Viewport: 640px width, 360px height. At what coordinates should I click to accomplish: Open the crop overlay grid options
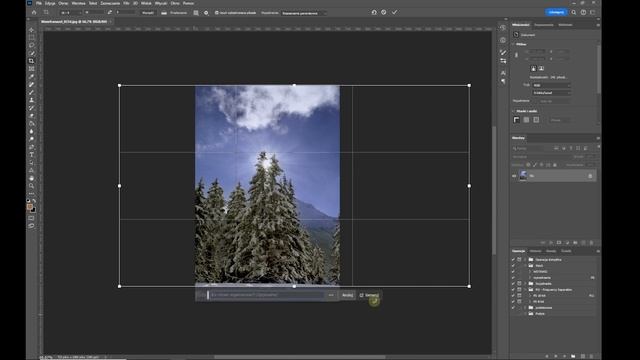(196, 13)
